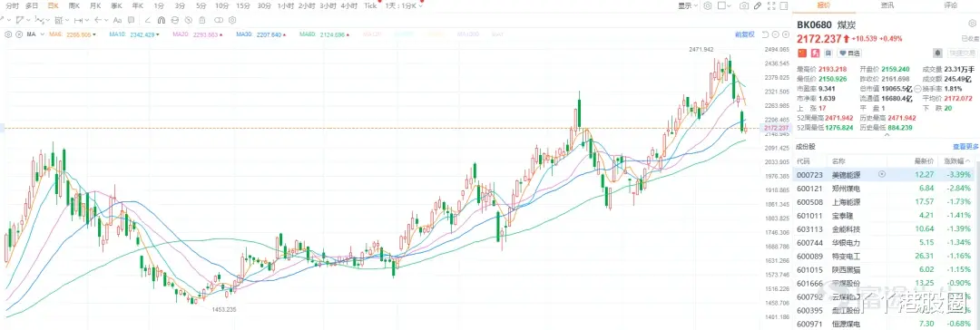Hide all drawings with eye-slash icon

pos(189,20)
